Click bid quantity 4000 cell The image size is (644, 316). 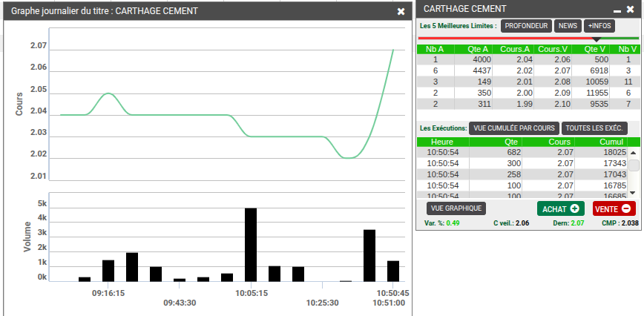pyautogui.click(x=473, y=59)
